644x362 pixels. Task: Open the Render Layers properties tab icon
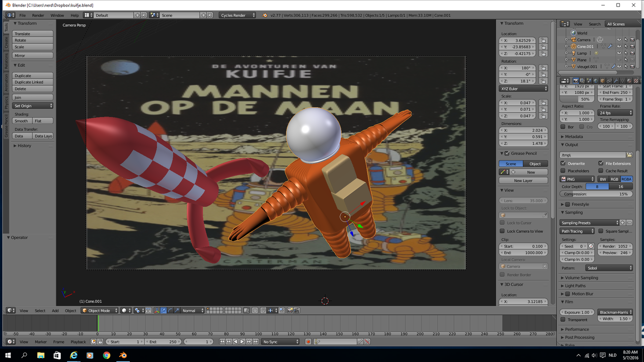[583, 80]
